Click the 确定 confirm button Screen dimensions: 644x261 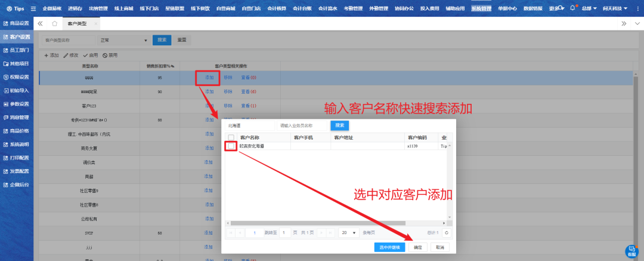417,247
